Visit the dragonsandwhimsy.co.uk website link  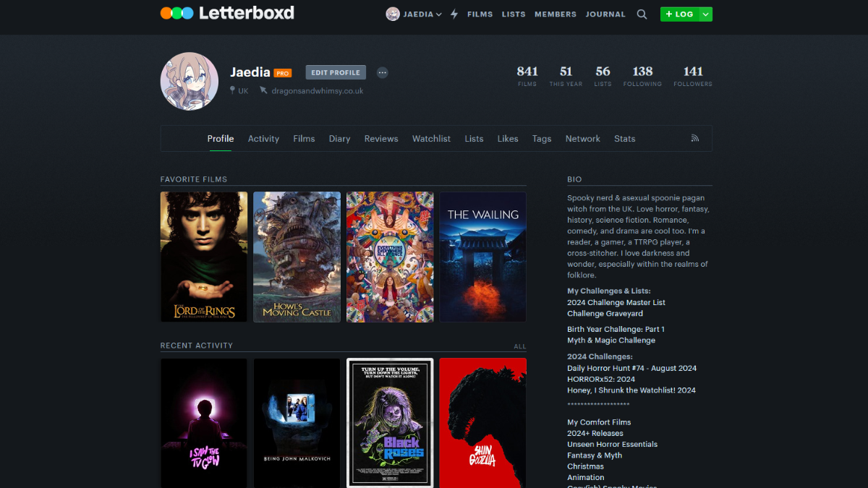tap(318, 91)
